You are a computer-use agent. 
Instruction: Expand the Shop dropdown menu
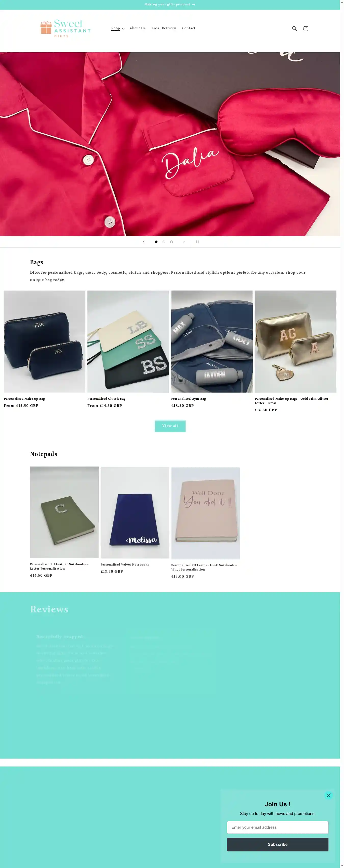[x=118, y=29]
